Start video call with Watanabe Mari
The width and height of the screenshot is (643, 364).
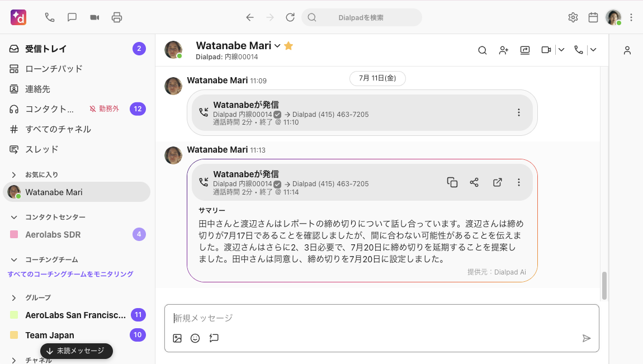coord(546,50)
